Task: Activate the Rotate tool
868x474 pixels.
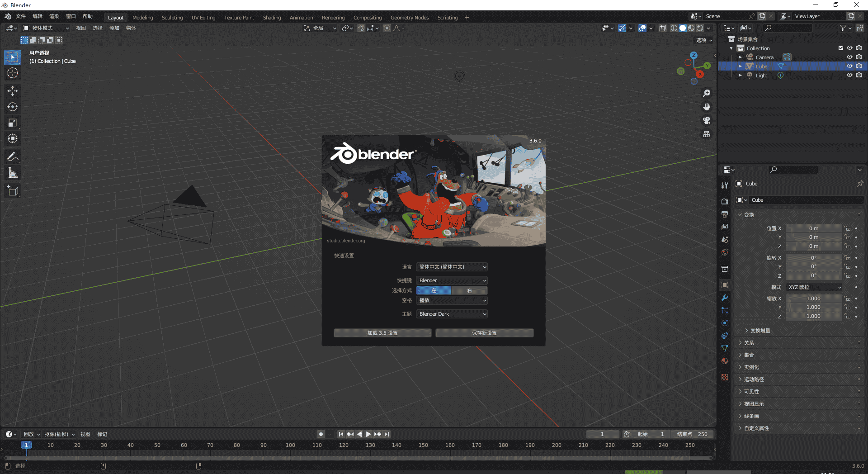Action: pyautogui.click(x=13, y=107)
